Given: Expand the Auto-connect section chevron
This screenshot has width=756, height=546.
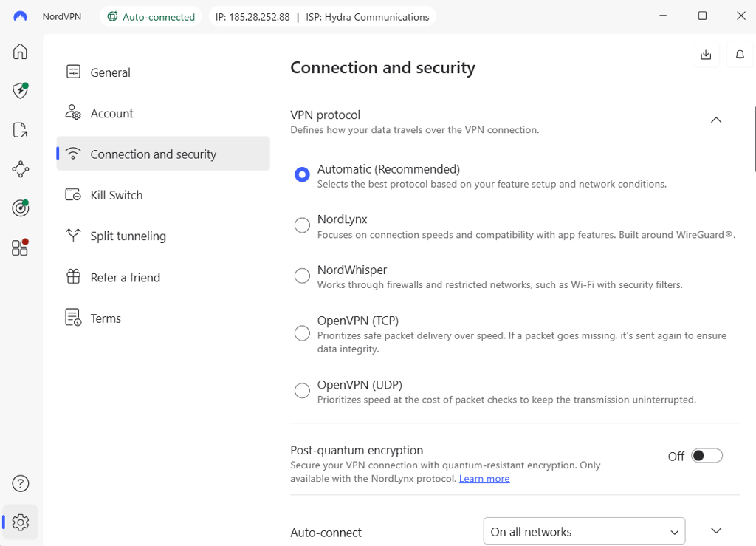Looking at the screenshot, I should tap(716, 530).
